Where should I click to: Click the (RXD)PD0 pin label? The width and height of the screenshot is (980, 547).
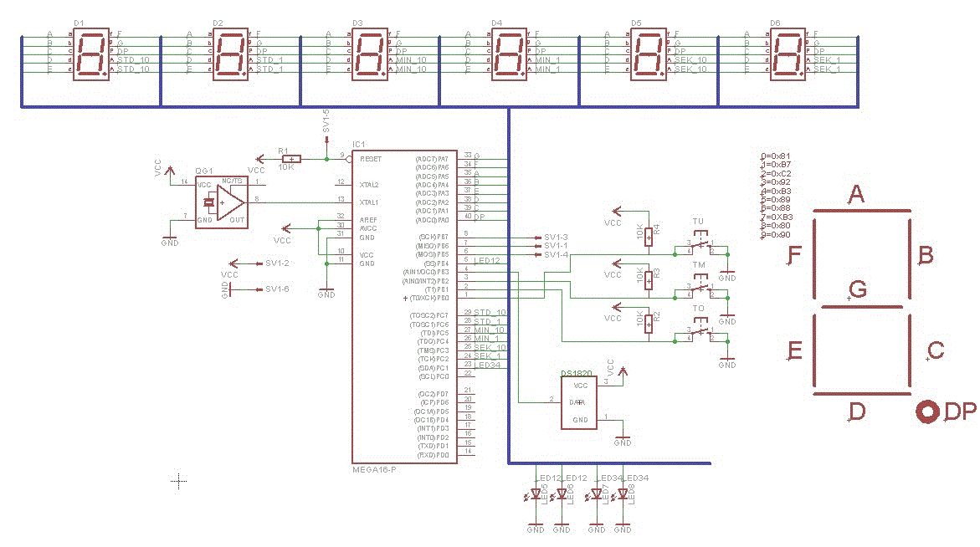tap(434, 455)
